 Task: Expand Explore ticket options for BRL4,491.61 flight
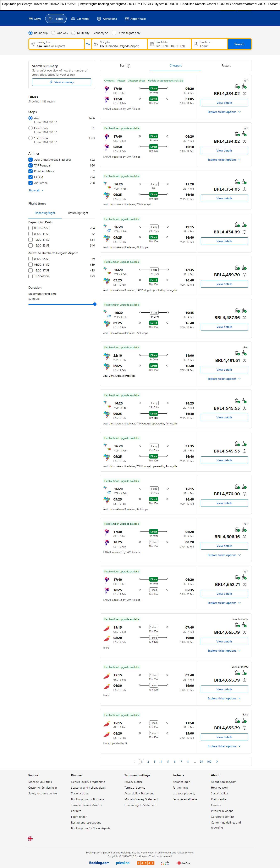(x=224, y=379)
